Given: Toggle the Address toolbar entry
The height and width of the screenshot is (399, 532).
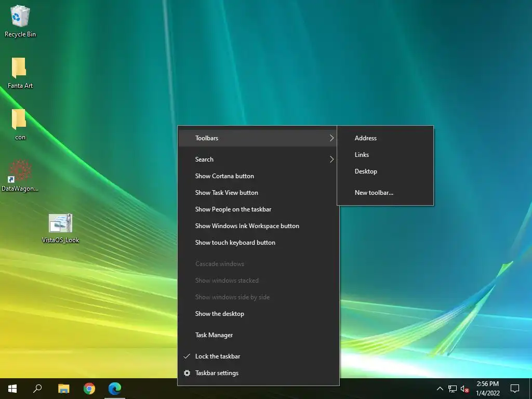Looking at the screenshot, I should pos(385,138).
